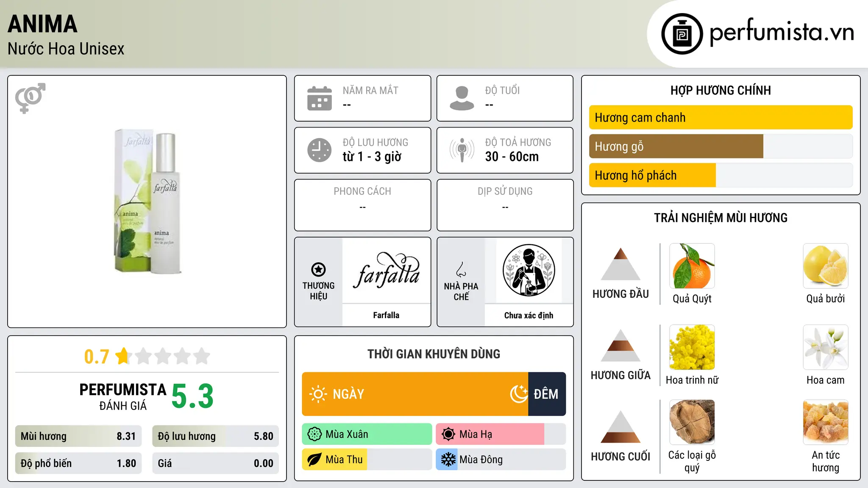The width and height of the screenshot is (868, 488).
Task: Click the Trải nghiệm mùi hương heading
Action: click(721, 218)
